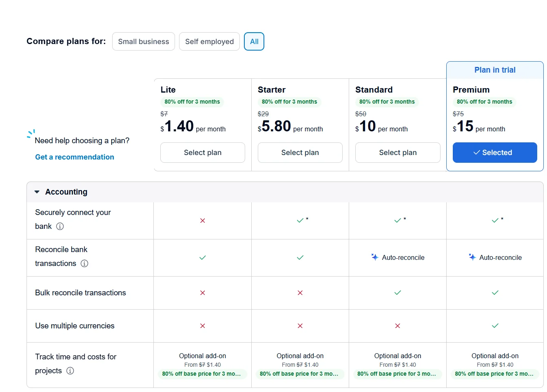Click Compare plans for label
This screenshot has height=392, width=547.
coord(66,41)
